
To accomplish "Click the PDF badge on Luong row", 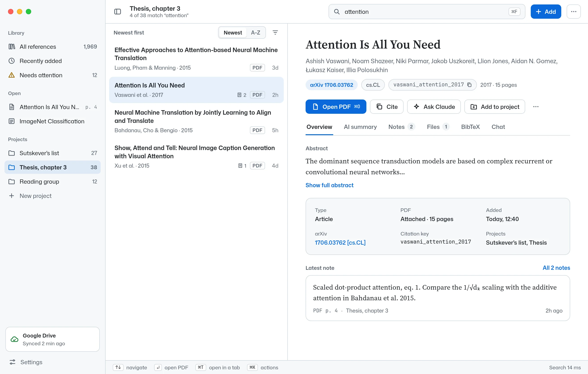I will pos(257,68).
